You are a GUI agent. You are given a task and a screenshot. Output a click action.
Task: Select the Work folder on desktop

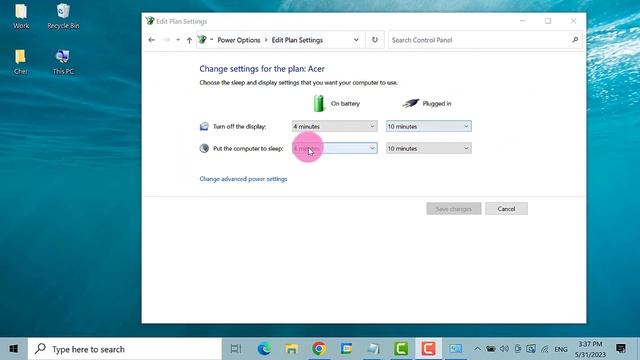21,16
